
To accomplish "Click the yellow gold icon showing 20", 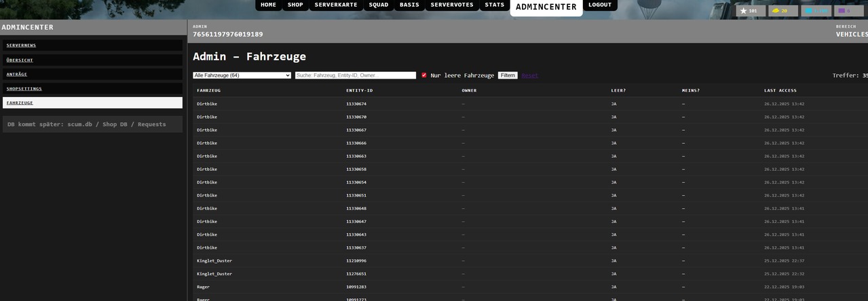I will click(x=776, y=11).
